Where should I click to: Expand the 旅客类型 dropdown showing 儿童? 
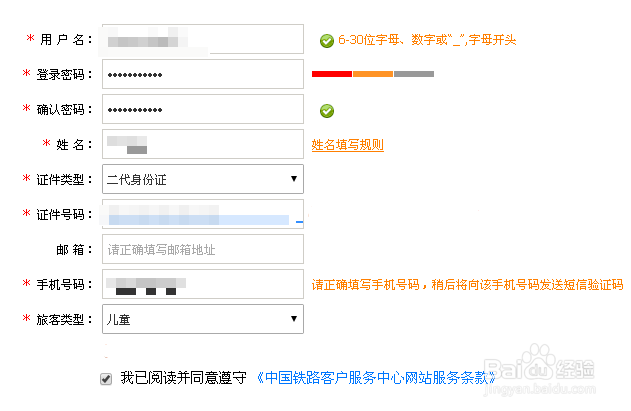203,319
